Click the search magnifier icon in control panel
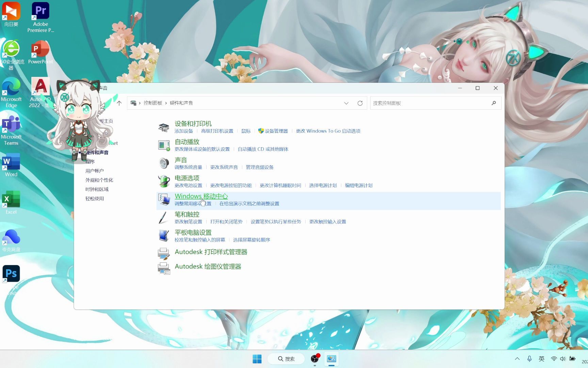Image resolution: width=588 pixels, height=368 pixels. tap(494, 103)
